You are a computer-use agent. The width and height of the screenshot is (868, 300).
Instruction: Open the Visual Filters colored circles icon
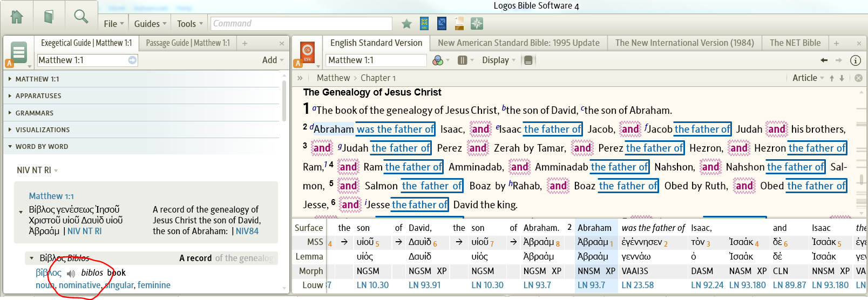coord(438,60)
